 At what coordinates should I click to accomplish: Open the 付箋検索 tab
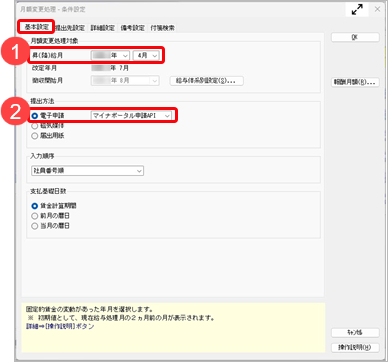pos(162,28)
